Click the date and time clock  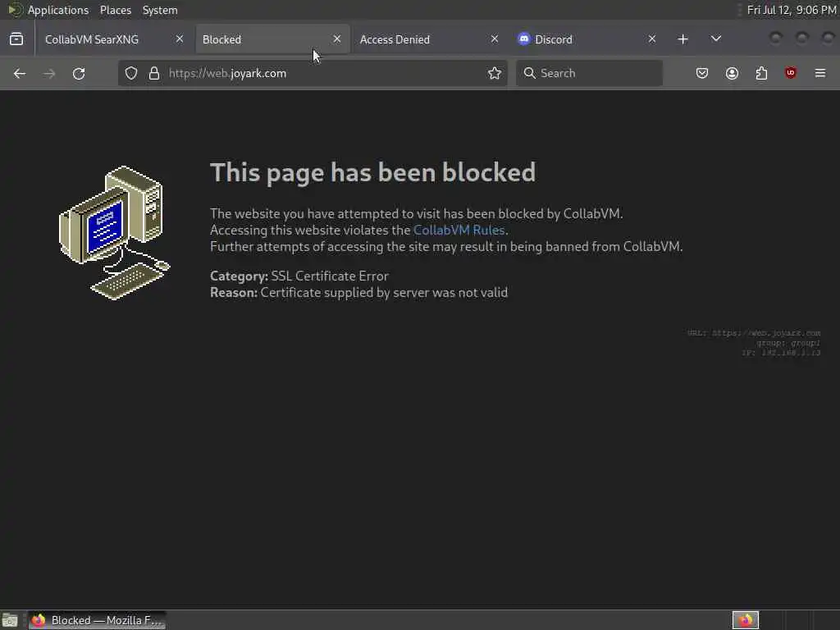click(792, 10)
